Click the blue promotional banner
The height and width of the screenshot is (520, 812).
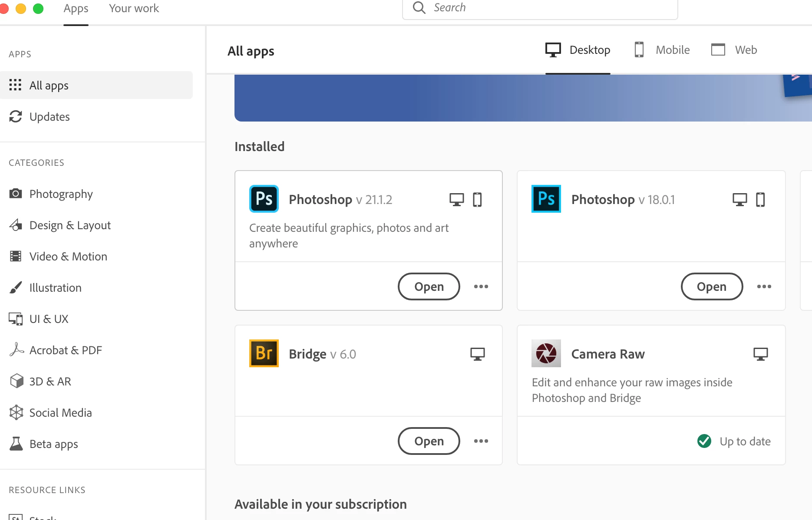tap(523, 98)
